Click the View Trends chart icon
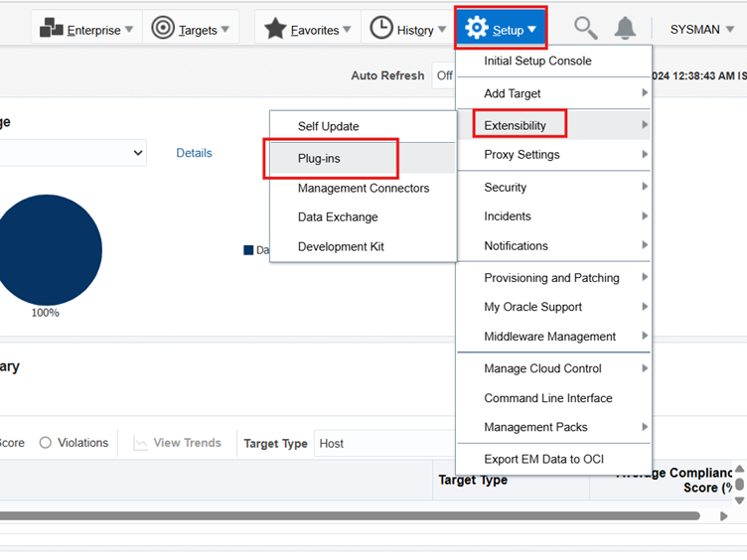Screen dimensions: 747x560 click(141, 443)
